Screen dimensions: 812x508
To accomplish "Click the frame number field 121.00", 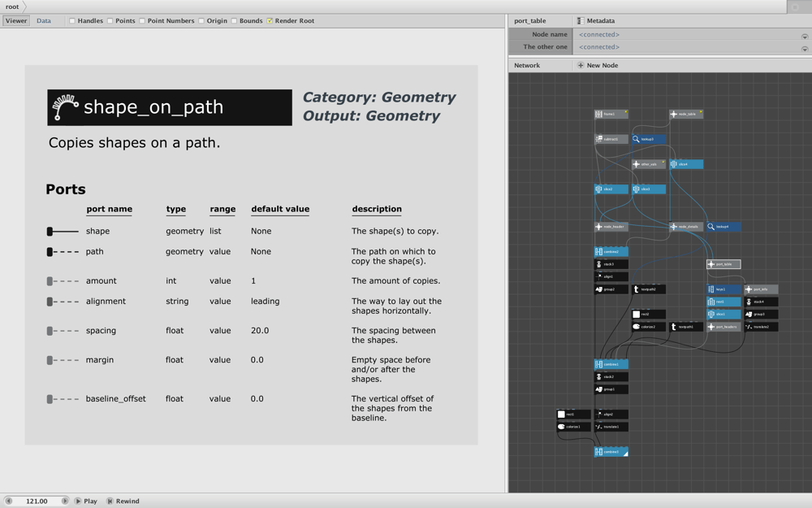I will click(x=37, y=501).
